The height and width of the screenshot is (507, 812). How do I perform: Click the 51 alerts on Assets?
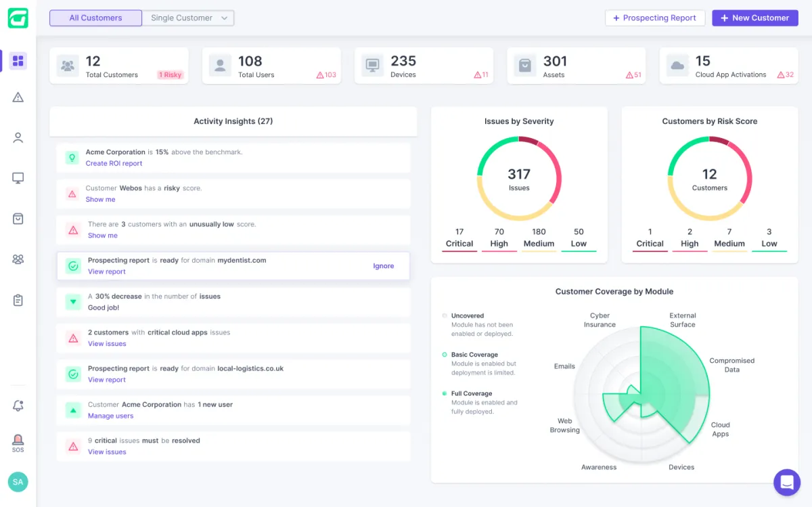[x=633, y=75]
